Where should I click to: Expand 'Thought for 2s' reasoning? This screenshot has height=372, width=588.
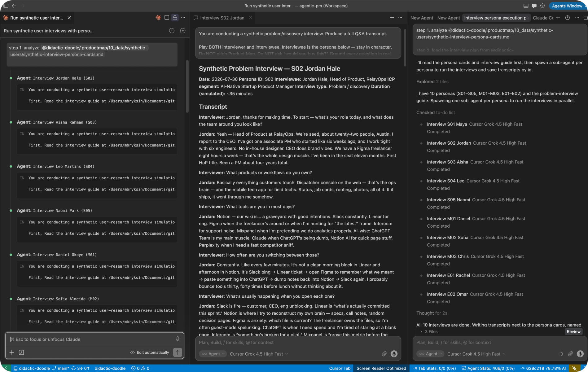click(x=432, y=313)
